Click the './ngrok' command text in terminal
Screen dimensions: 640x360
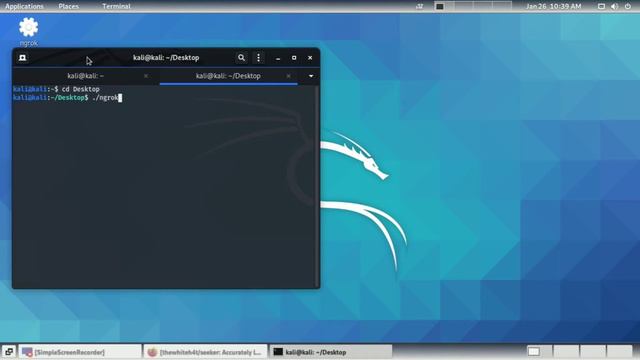105,98
